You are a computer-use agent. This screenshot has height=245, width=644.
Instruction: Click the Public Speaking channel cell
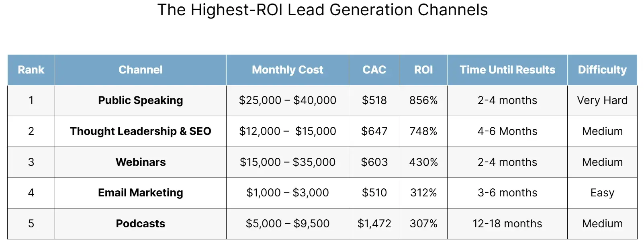point(140,100)
